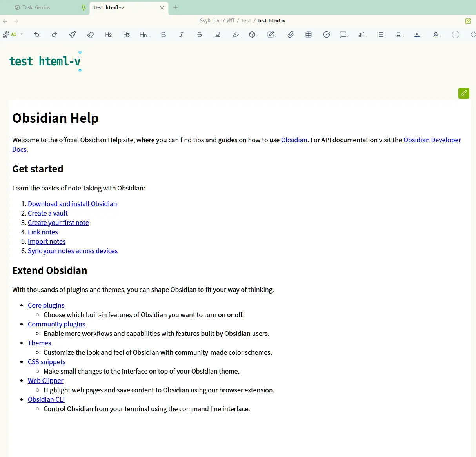Toggle highlight marker
The image size is (476, 457).
click(x=236, y=34)
